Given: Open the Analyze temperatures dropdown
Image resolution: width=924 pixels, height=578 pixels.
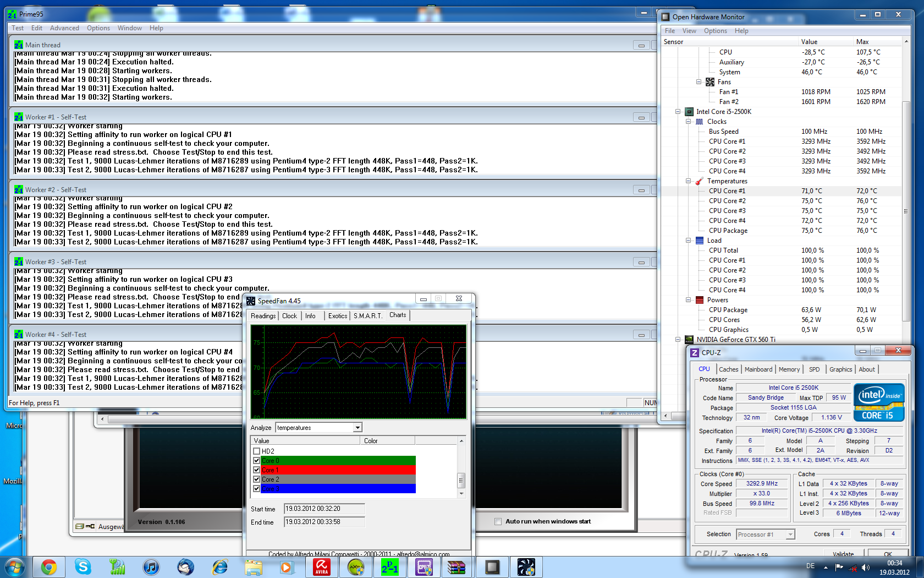Looking at the screenshot, I should click(358, 428).
